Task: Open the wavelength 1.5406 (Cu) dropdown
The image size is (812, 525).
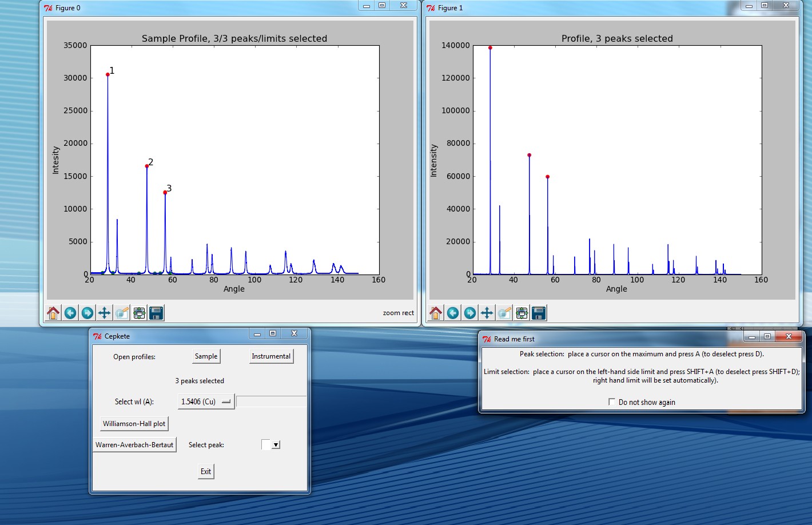Action: click(206, 401)
